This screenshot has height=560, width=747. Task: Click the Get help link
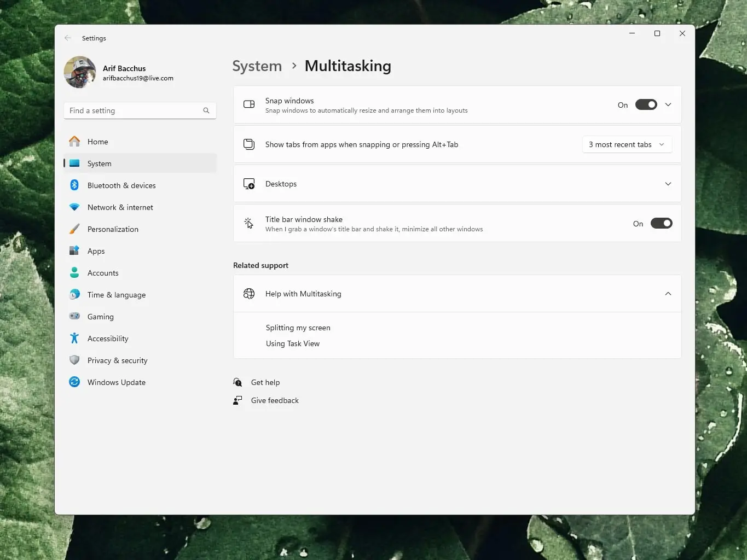(265, 382)
